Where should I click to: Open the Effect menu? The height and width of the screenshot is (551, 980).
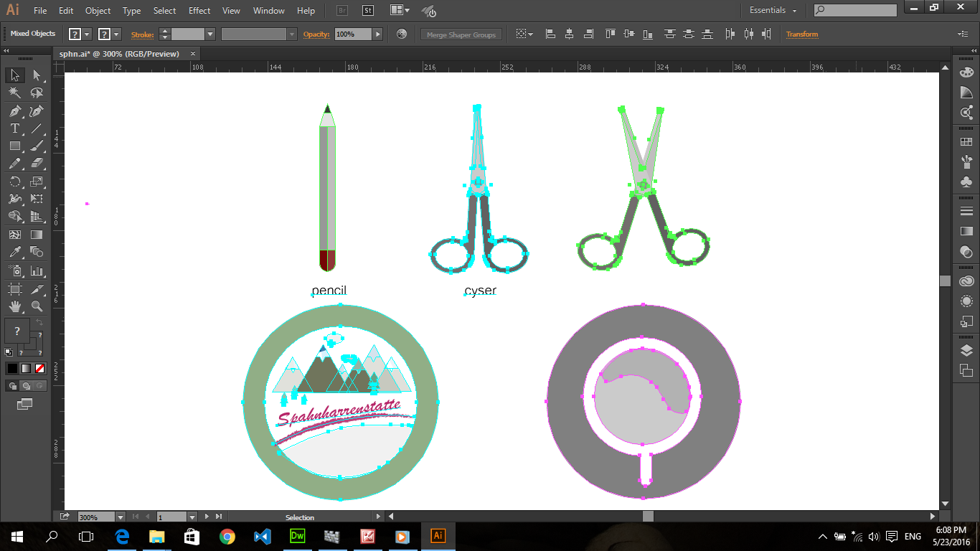coord(199,11)
